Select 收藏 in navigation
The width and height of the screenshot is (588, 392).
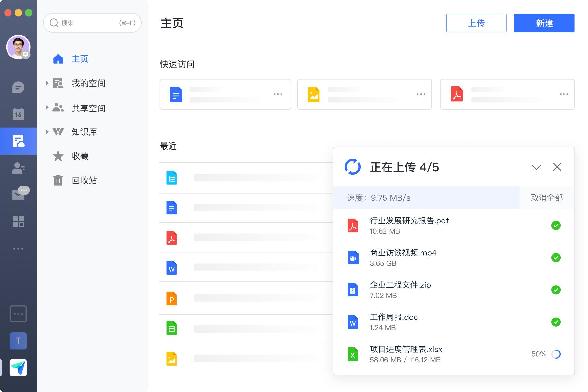coord(80,156)
